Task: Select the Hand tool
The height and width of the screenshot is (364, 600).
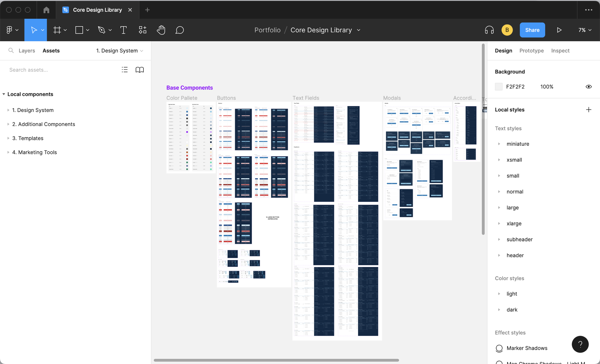Action: pyautogui.click(x=161, y=30)
